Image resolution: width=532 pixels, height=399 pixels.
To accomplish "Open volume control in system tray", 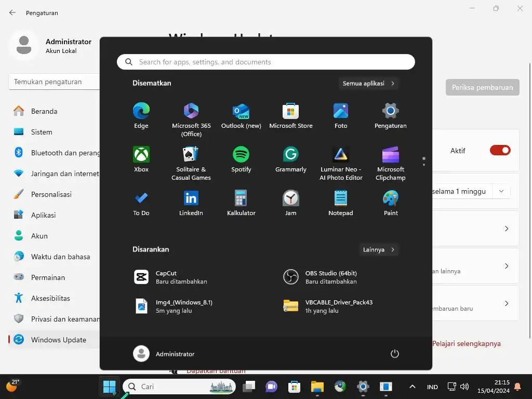I will (464, 387).
